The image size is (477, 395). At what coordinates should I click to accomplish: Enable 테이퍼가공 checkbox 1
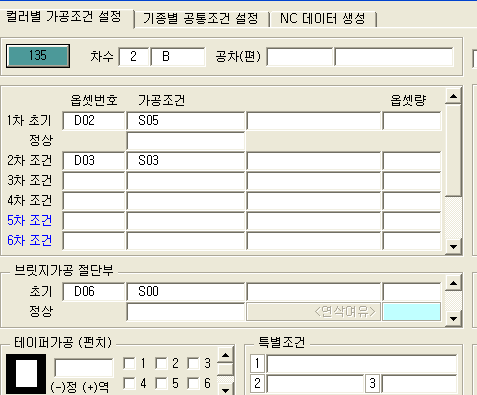tap(129, 363)
